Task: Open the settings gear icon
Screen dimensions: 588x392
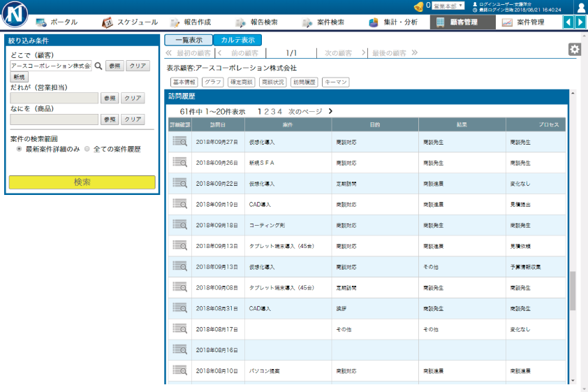Action: click(x=575, y=49)
